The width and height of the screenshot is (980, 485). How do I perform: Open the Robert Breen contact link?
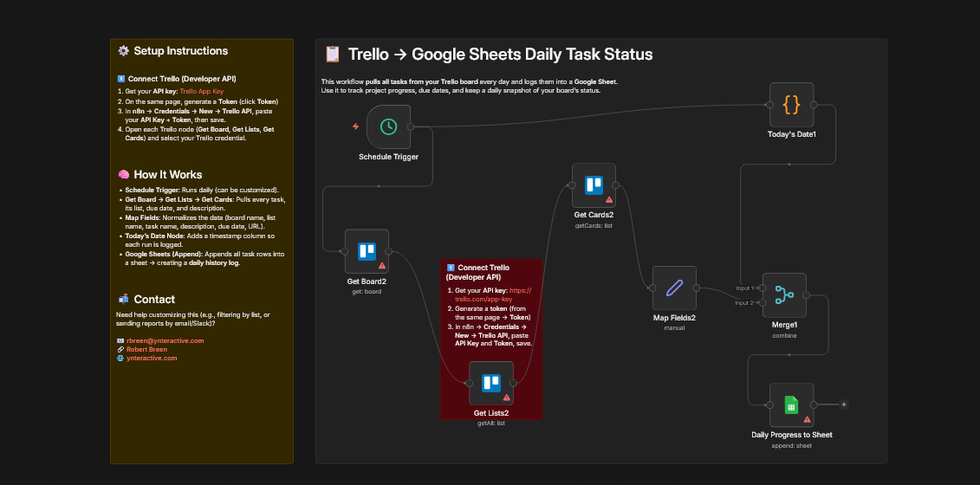click(x=149, y=349)
